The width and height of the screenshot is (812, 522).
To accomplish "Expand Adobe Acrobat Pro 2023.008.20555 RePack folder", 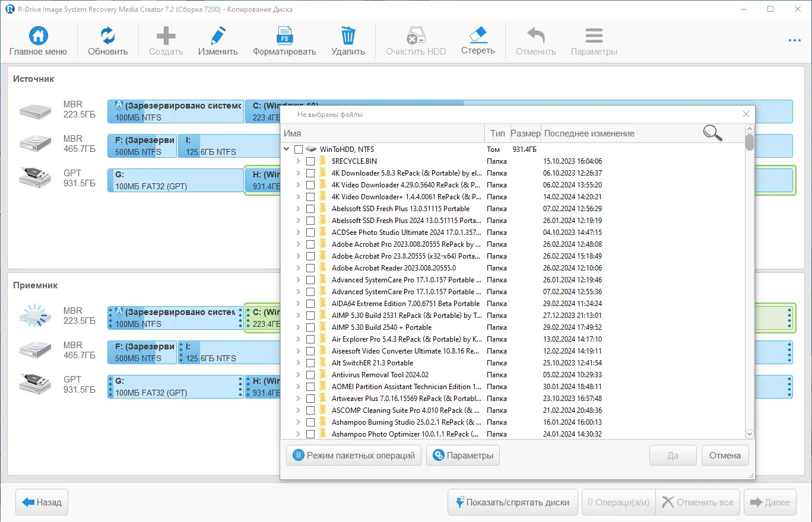I will pos(298,244).
